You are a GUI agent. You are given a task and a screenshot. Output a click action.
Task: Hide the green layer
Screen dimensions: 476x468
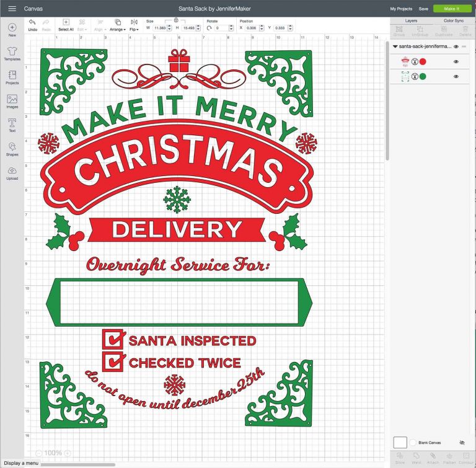click(456, 76)
